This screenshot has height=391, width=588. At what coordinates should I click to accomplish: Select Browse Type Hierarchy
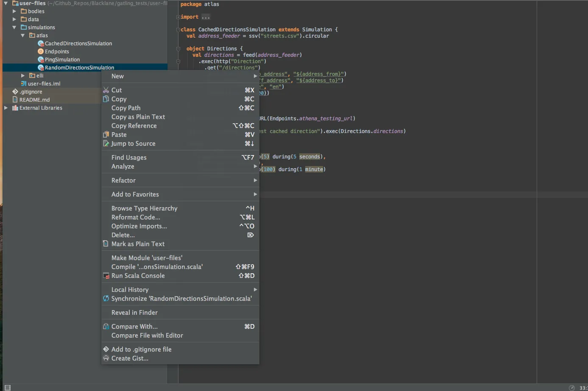[180, 208]
